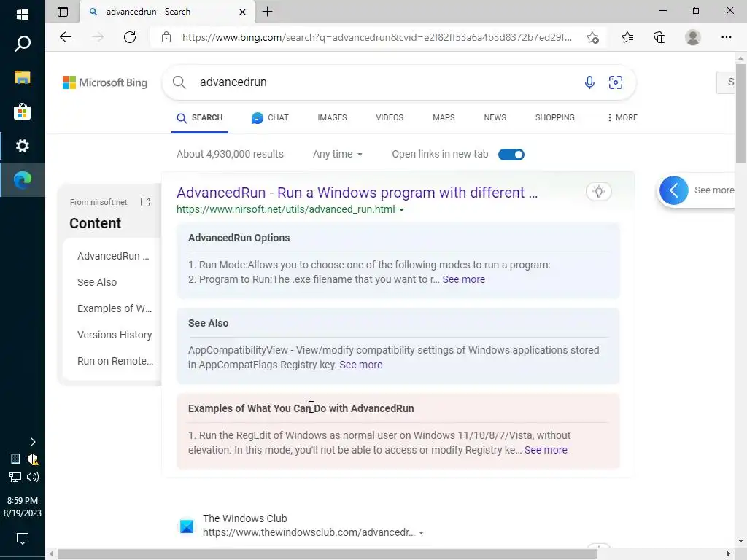Open the Action Center notifications icon

point(23,539)
